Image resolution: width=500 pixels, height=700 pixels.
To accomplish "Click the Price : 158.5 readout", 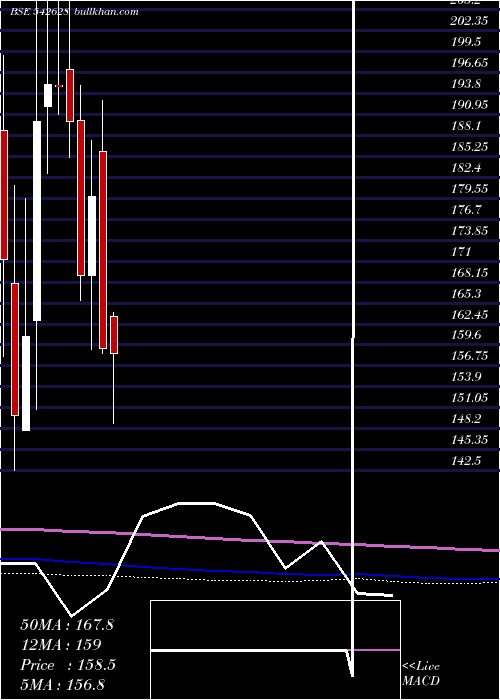I will pos(68,665).
